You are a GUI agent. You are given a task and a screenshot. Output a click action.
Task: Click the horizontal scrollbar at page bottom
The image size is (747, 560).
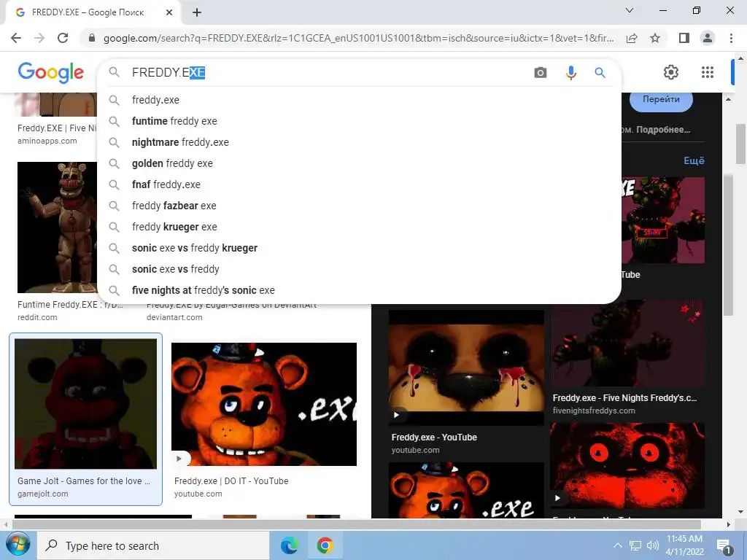pos(356,524)
